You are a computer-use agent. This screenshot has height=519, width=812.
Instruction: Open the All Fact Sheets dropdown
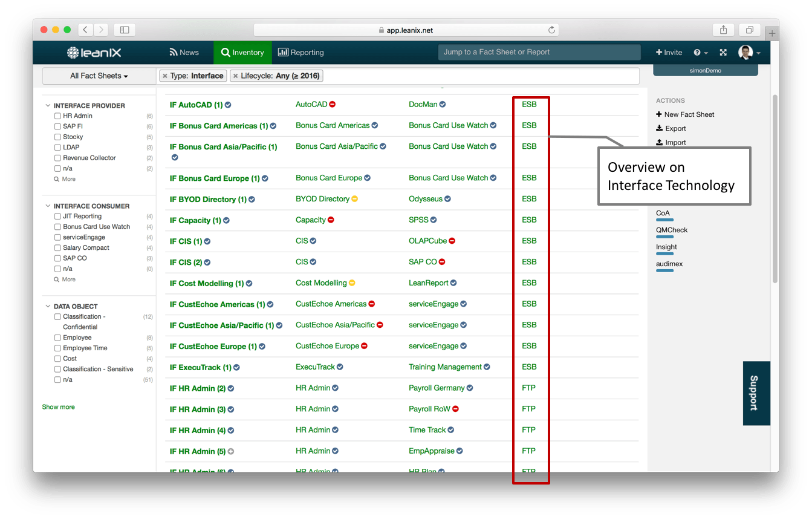tap(99, 76)
